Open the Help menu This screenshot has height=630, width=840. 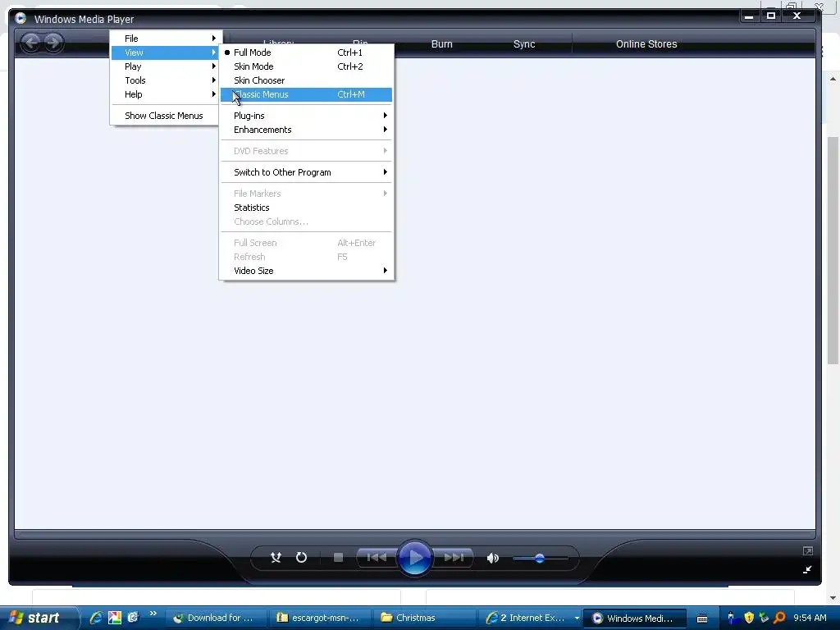coord(164,94)
